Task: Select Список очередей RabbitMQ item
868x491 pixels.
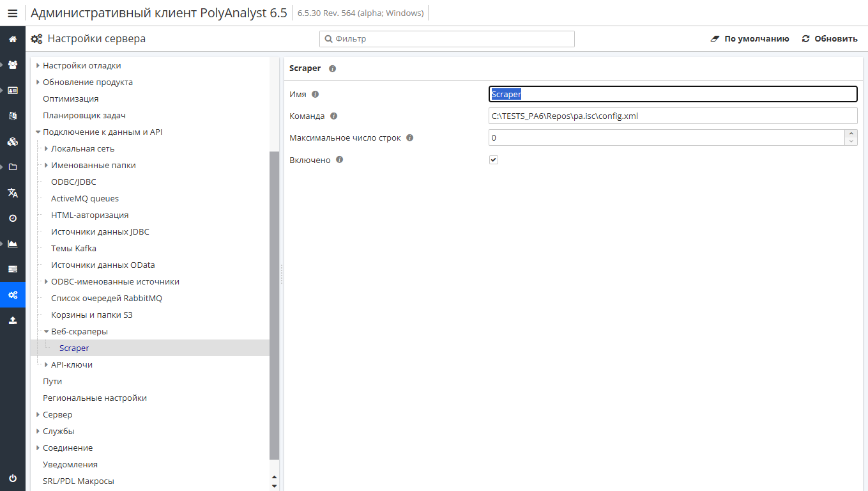Action: point(107,298)
